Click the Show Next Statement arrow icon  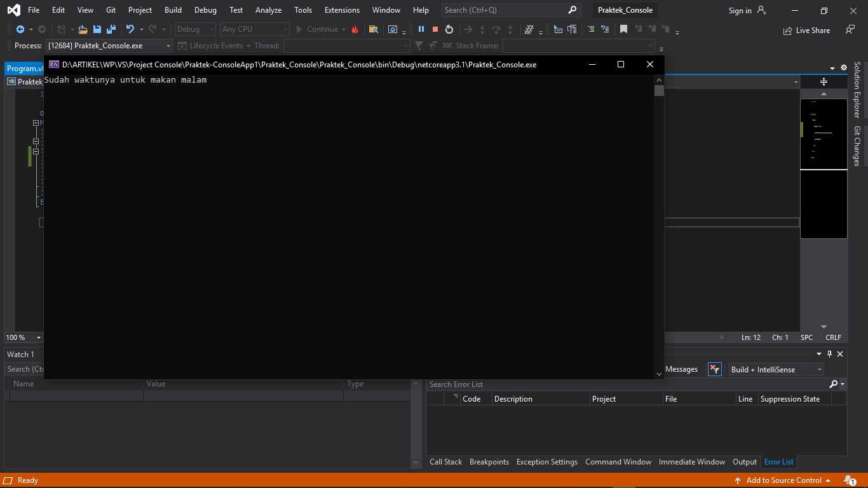click(468, 29)
